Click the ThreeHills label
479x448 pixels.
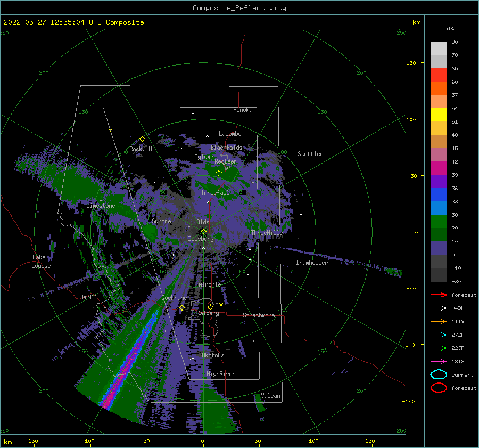click(267, 233)
